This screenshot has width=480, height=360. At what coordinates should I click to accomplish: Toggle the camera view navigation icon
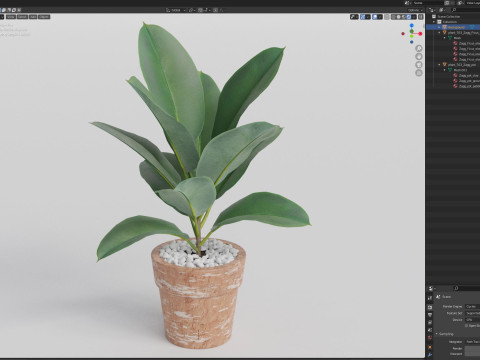[419, 65]
